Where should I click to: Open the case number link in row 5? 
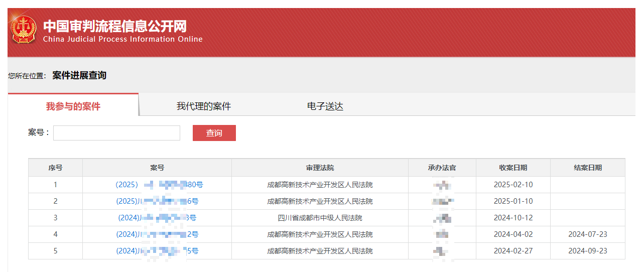(157, 251)
